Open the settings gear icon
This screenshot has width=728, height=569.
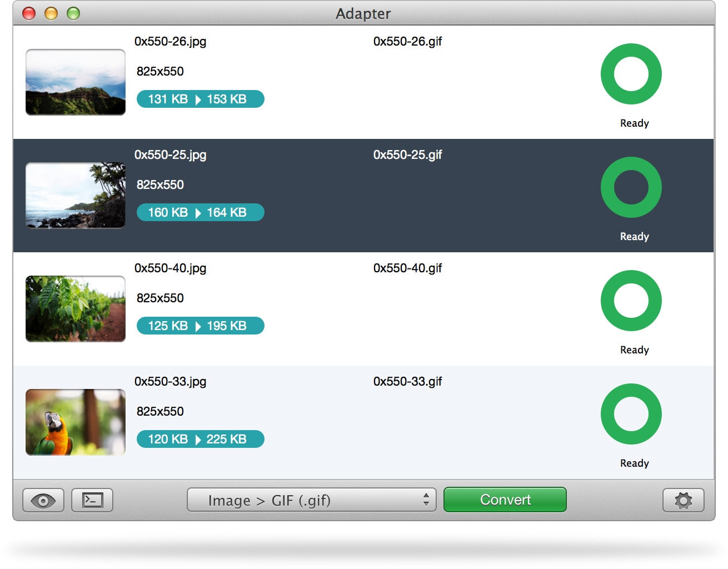[x=682, y=500]
